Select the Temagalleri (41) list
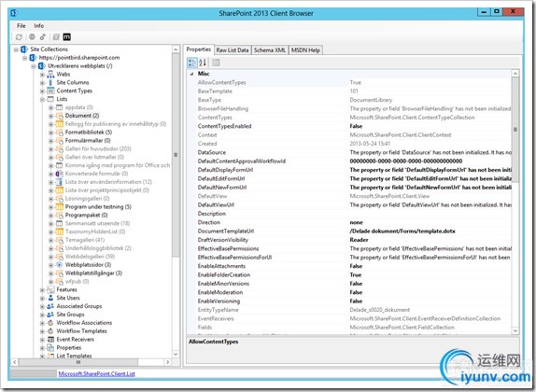The width and height of the screenshot is (536, 392). [x=85, y=240]
